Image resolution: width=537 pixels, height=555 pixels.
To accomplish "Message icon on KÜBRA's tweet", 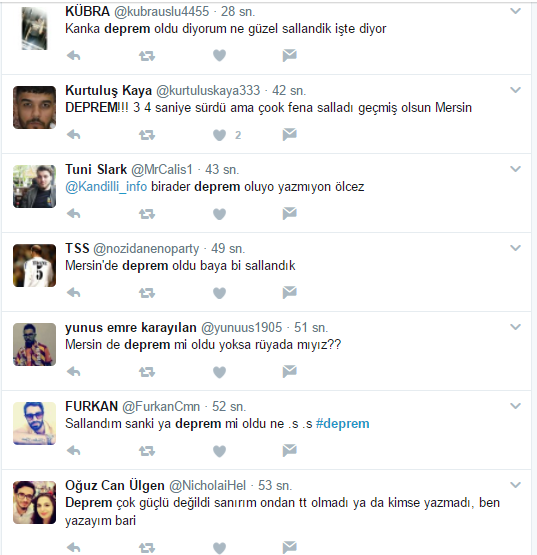I will click(x=290, y=56).
